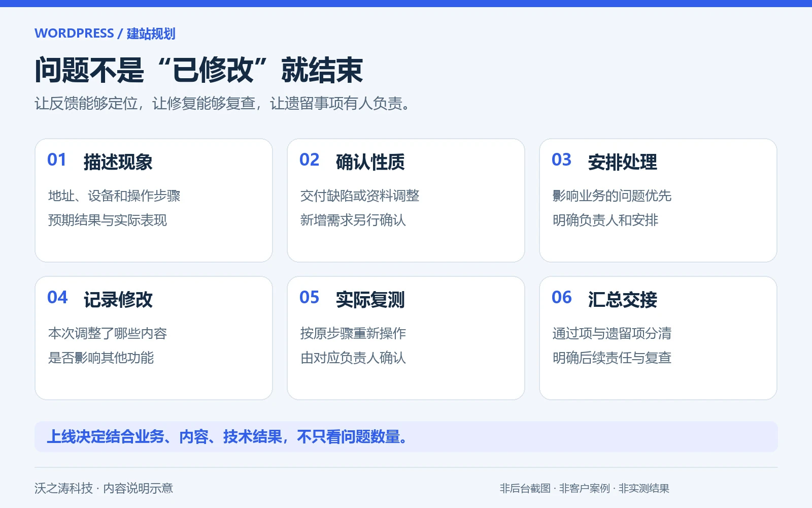Click the line '新增需求另行确认'
812x508 pixels.
coord(353,220)
